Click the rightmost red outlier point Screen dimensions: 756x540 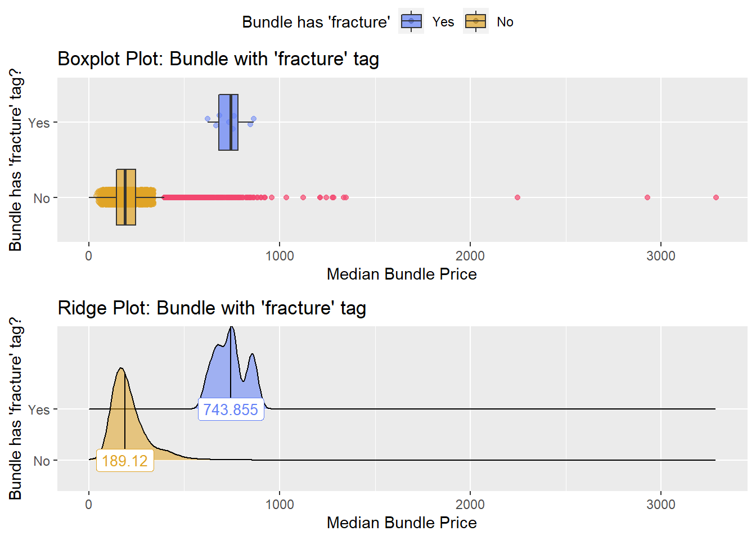pos(716,197)
